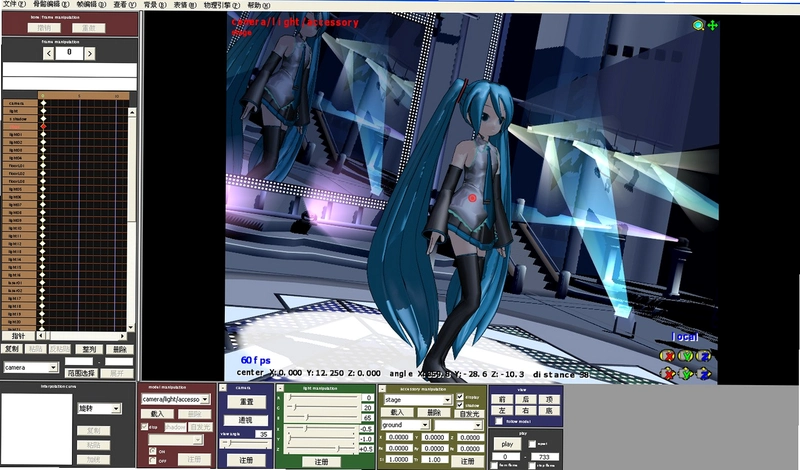Toggle the from frame checkbox

tap(494, 465)
